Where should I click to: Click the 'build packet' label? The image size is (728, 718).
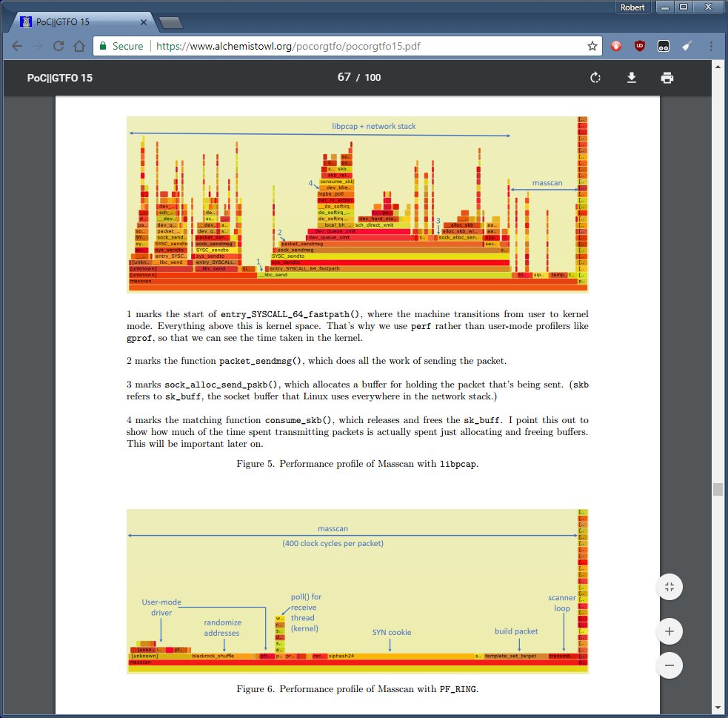516,631
